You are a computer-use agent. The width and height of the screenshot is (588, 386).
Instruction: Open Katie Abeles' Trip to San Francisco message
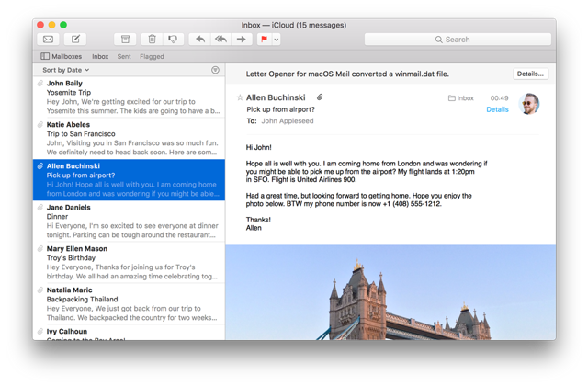tap(129, 138)
